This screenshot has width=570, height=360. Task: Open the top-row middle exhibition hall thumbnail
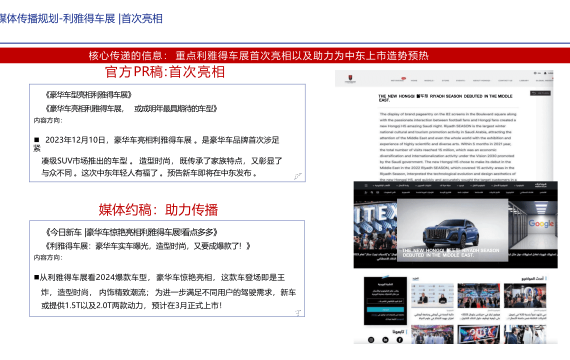tap(478, 296)
